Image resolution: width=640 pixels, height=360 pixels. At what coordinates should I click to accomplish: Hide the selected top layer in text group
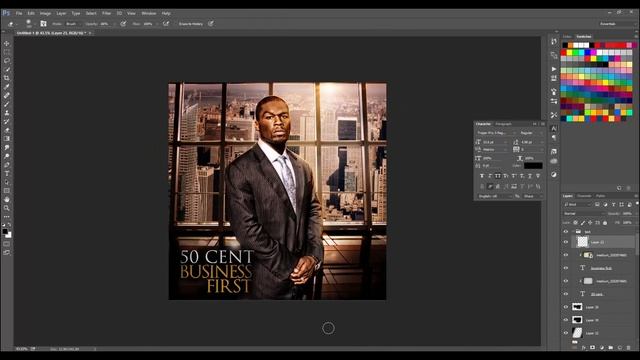tap(566, 242)
